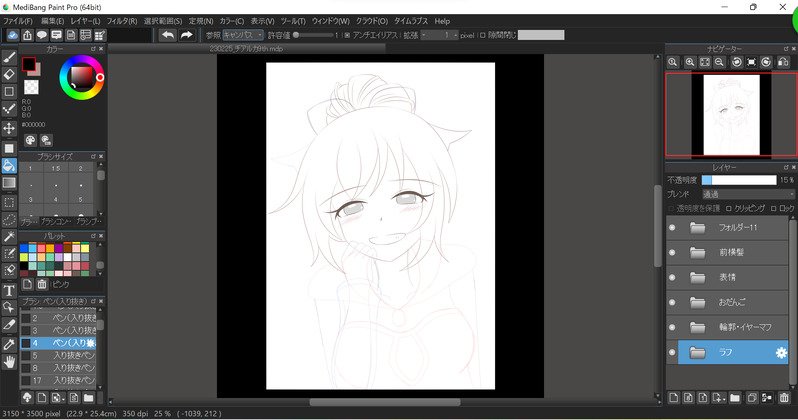Click the Redo arrow button
This screenshot has width=798, height=420.
click(187, 35)
